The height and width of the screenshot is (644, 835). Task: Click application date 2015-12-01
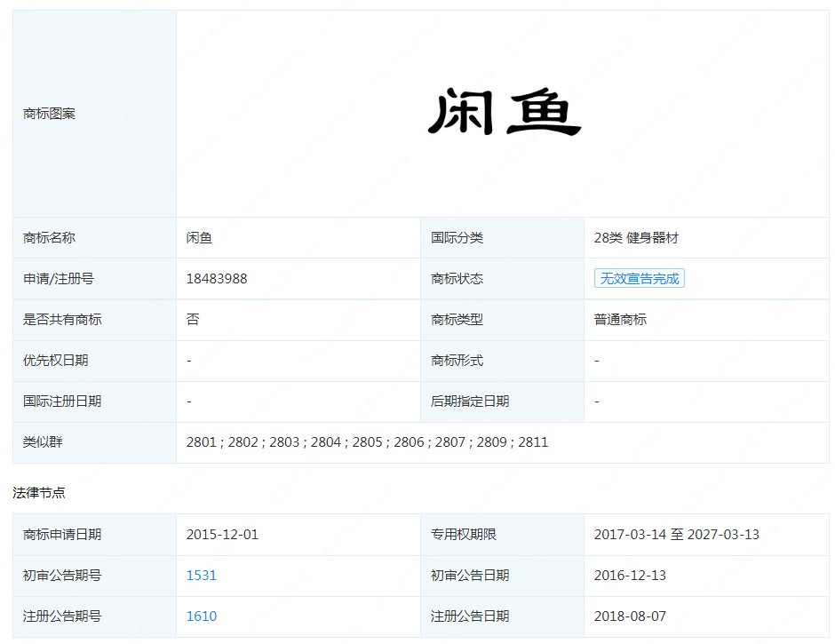click(x=222, y=534)
